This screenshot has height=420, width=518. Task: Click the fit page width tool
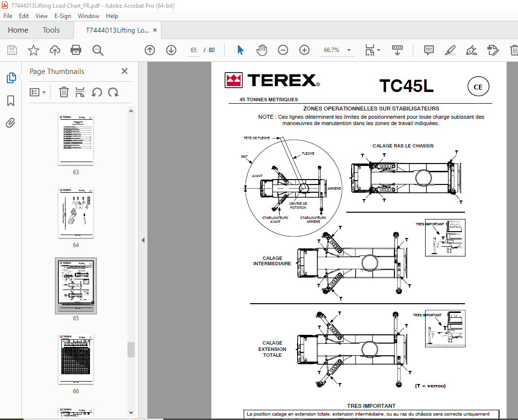(370, 50)
